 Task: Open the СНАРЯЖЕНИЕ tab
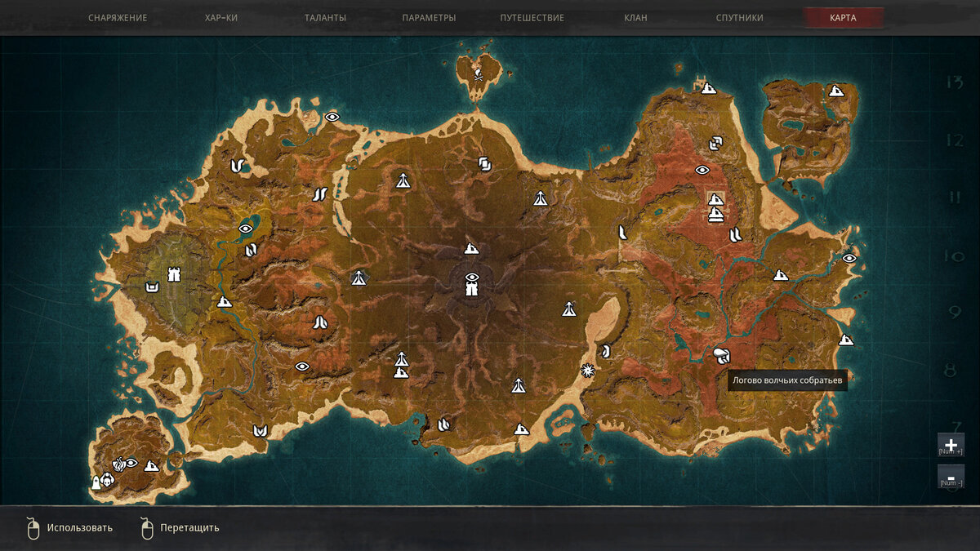[118, 18]
